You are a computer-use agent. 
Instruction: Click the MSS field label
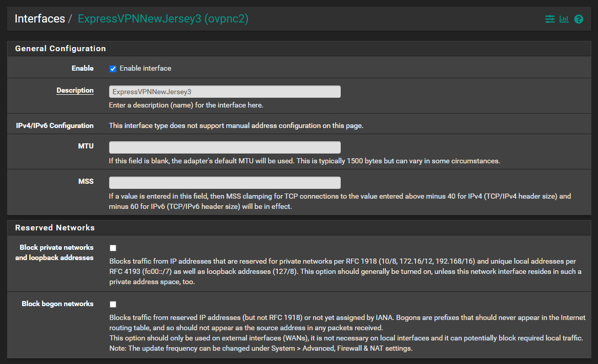86,181
